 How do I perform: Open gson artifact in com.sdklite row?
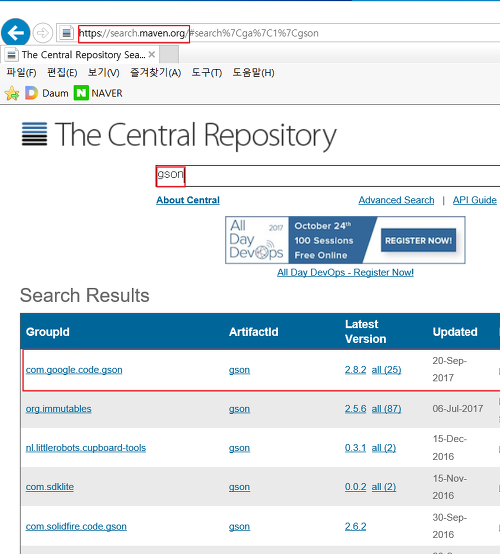click(x=239, y=487)
